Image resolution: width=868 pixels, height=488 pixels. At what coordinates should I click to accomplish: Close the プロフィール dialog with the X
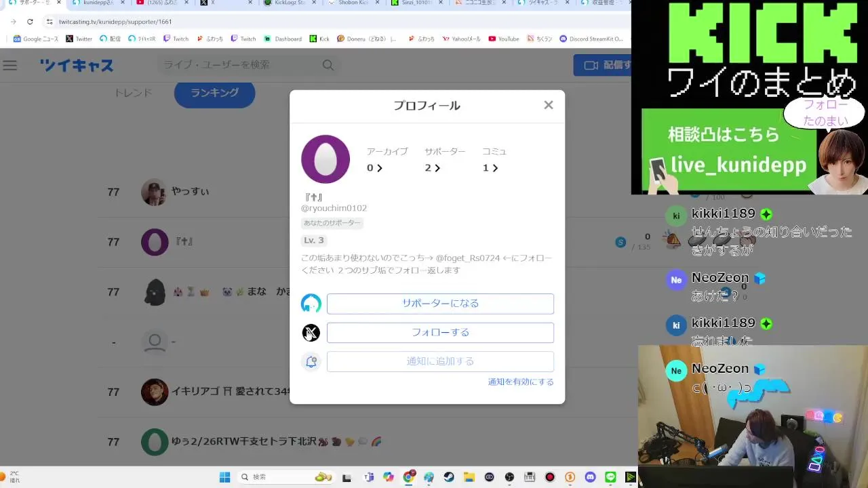tap(549, 105)
